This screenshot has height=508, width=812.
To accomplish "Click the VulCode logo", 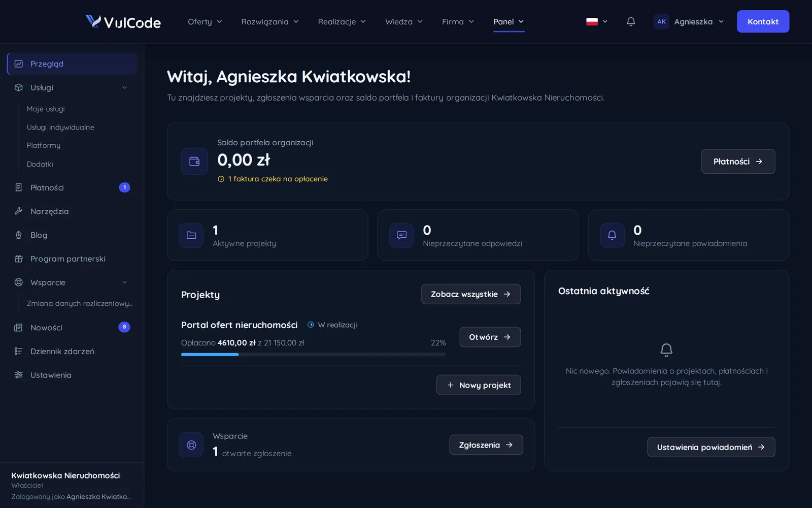I will [123, 22].
